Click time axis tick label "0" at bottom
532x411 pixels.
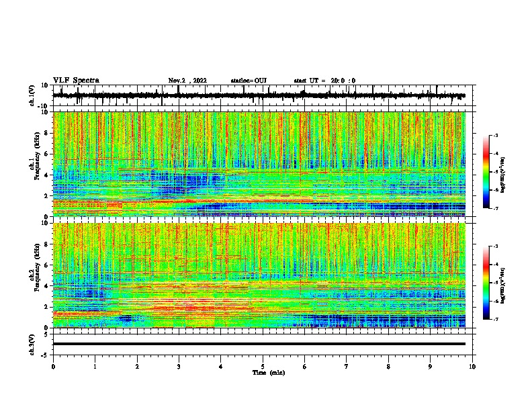(53, 367)
